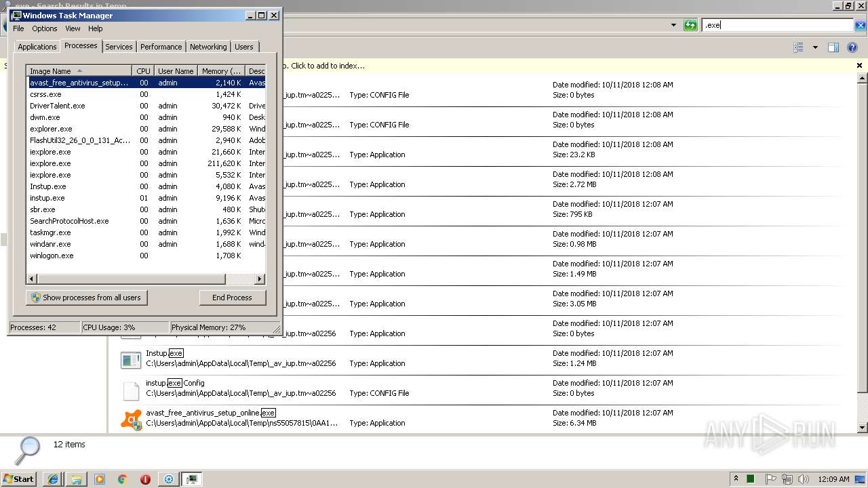Select the taskmgr.exe process
The height and width of the screenshot is (488, 868).
pyautogui.click(x=146, y=232)
